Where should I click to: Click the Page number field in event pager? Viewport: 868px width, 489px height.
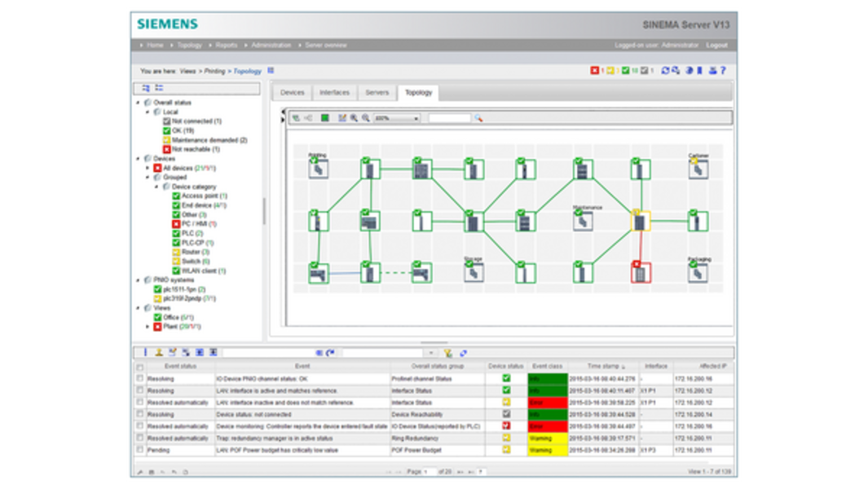430,472
